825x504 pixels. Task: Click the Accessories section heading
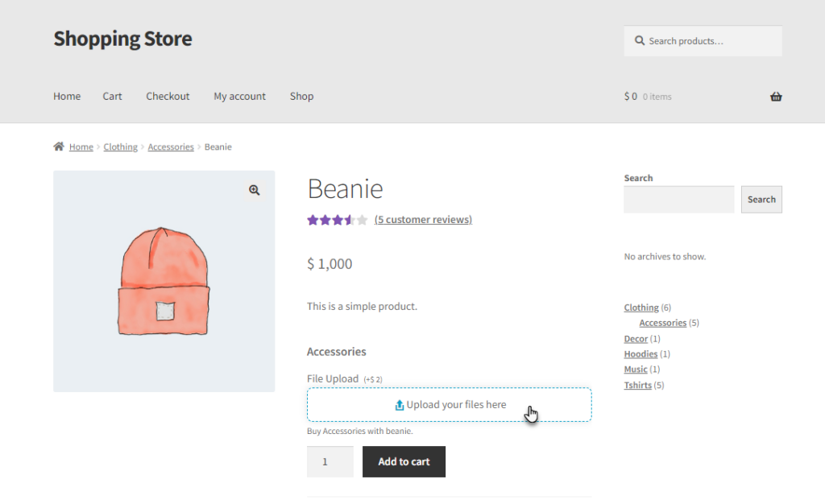pyautogui.click(x=337, y=352)
